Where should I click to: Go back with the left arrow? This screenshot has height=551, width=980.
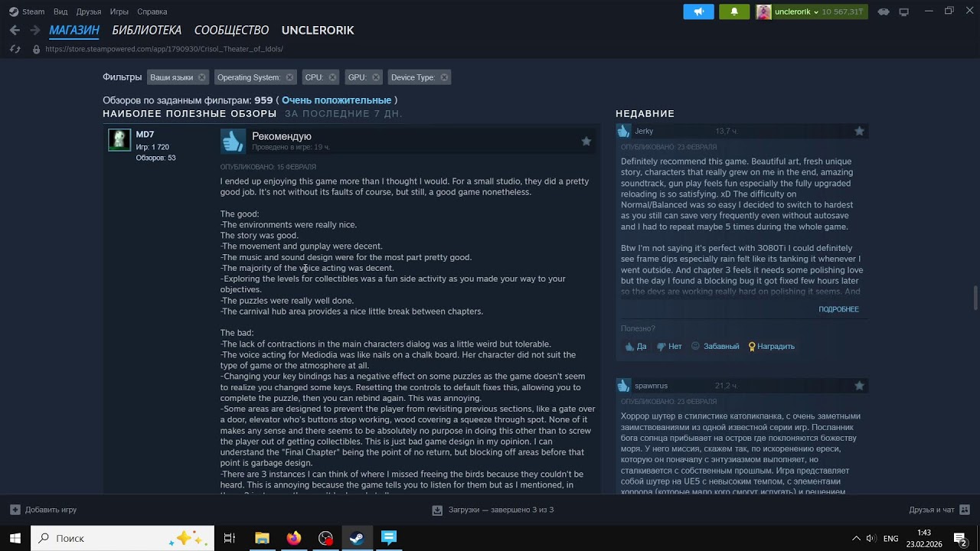[x=15, y=30]
